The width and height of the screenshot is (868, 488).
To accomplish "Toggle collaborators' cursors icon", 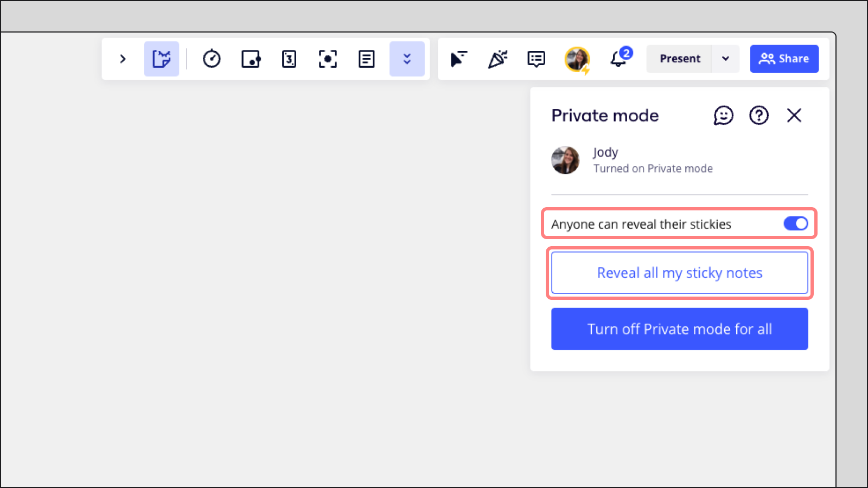I will point(458,59).
